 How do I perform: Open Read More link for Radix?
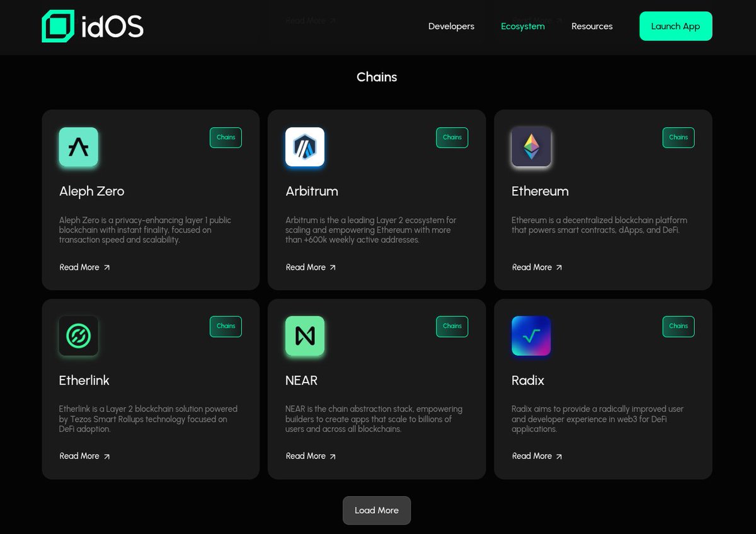(x=537, y=456)
